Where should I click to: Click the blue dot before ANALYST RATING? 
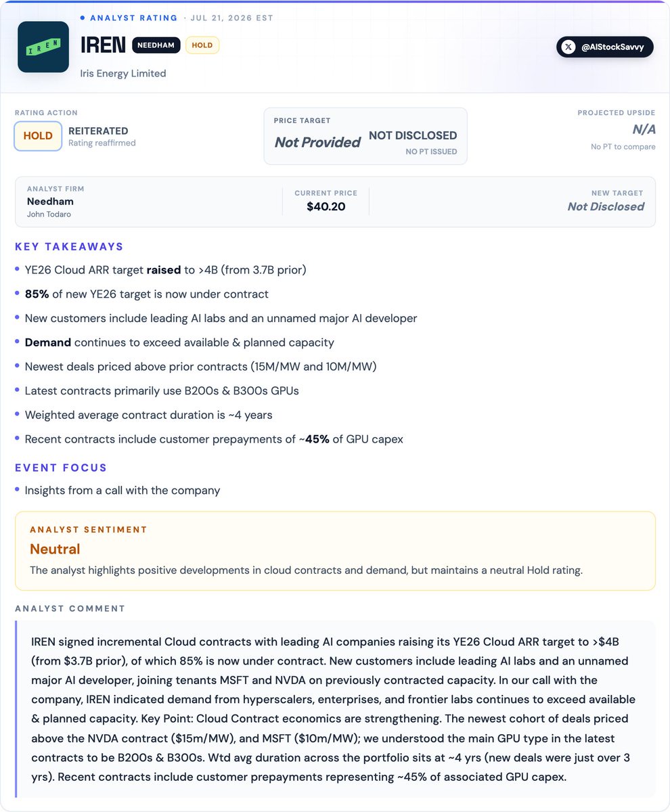click(x=83, y=18)
